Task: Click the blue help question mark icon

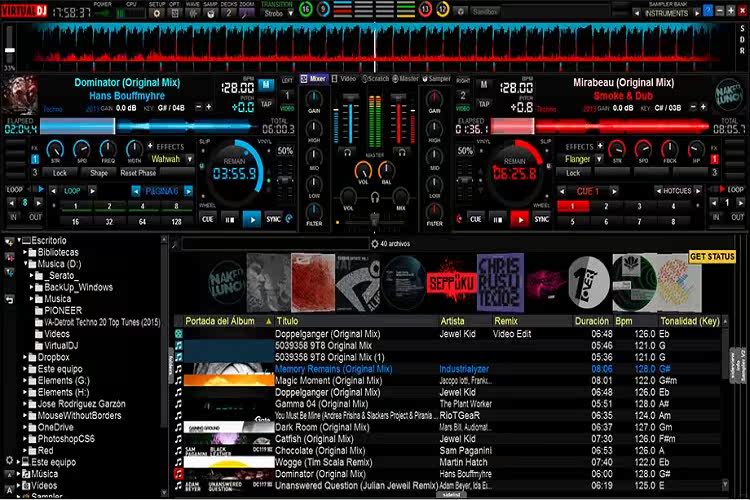Action: [x=708, y=10]
